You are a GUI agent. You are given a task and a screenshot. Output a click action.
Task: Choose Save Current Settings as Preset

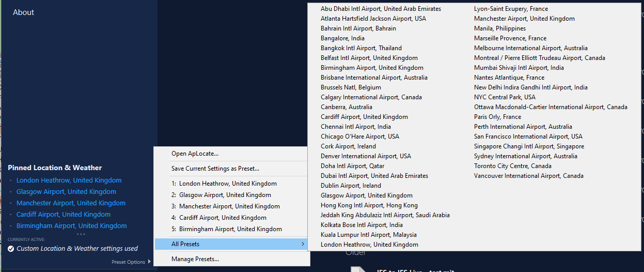tap(215, 169)
